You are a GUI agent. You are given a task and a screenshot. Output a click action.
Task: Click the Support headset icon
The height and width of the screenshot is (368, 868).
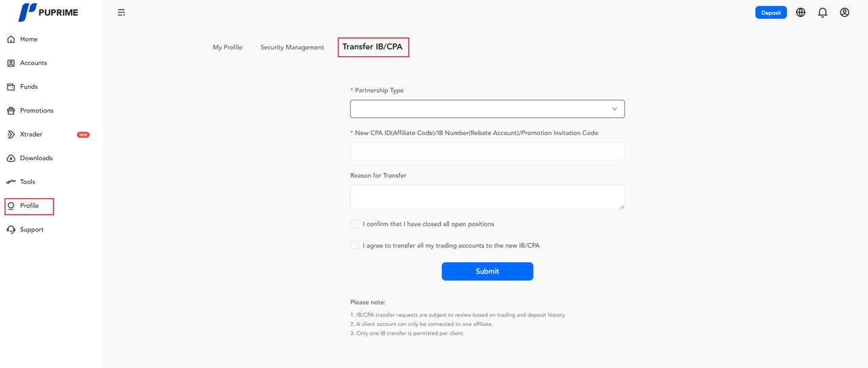coord(11,229)
